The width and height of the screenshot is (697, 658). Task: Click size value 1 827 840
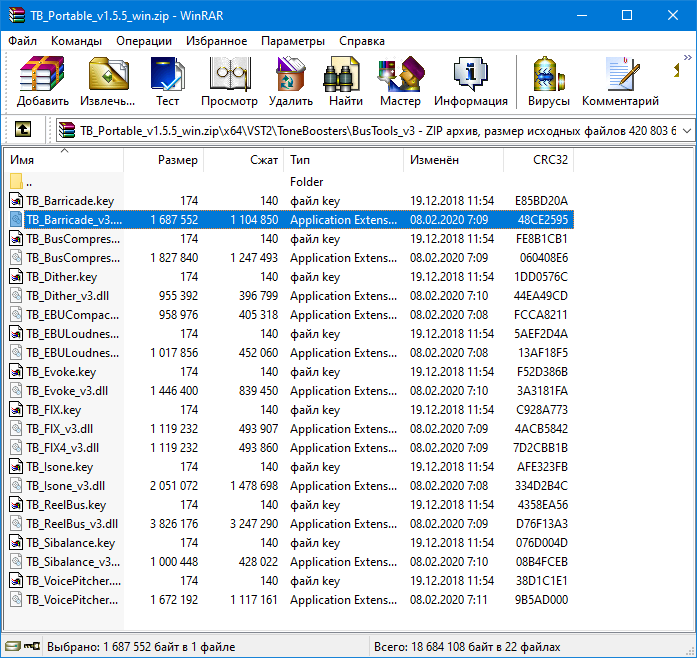[x=174, y=258]
